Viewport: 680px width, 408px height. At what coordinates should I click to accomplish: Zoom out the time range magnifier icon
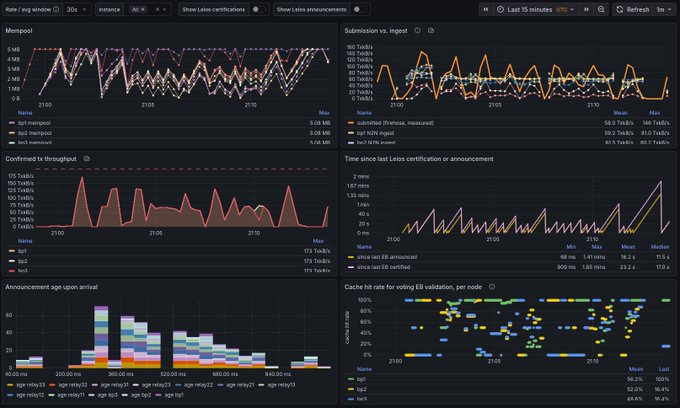coord(601,9)
